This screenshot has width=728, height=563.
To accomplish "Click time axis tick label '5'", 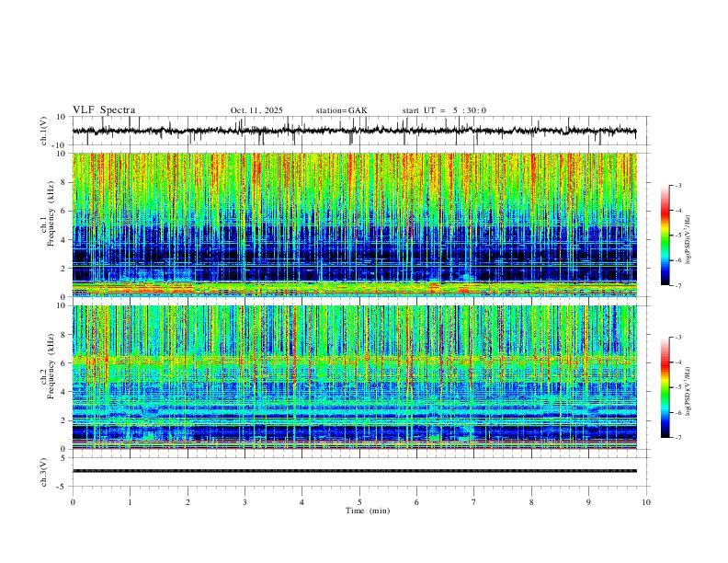I will pos(359,502).
